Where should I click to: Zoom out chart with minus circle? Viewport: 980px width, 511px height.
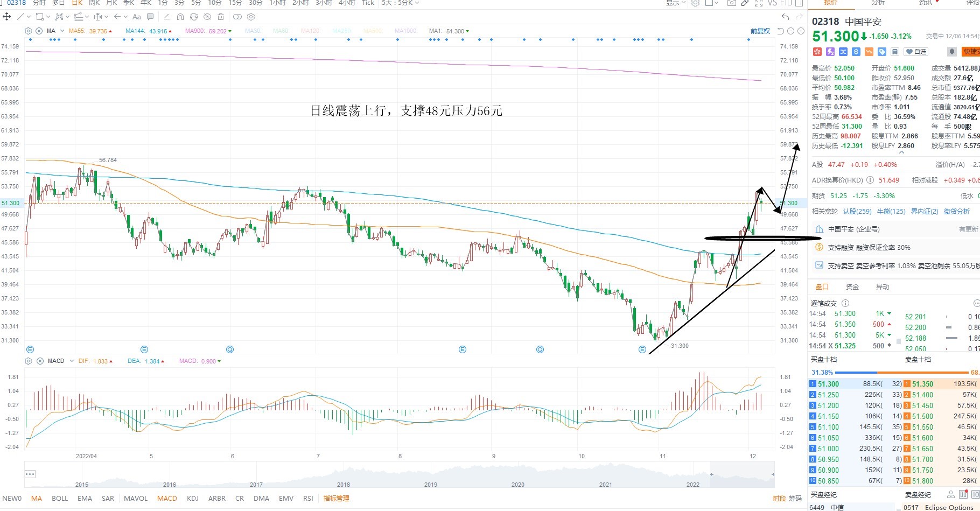[x=790, y=31]
